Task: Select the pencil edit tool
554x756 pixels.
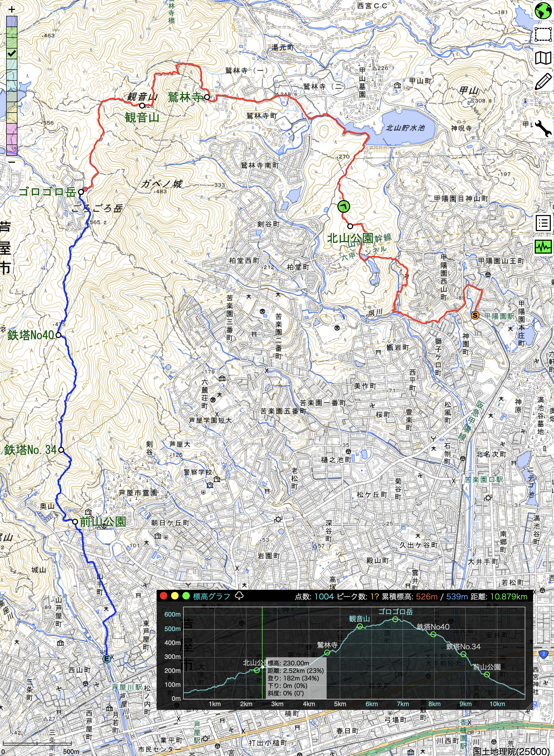Action: tap(543, 81)
